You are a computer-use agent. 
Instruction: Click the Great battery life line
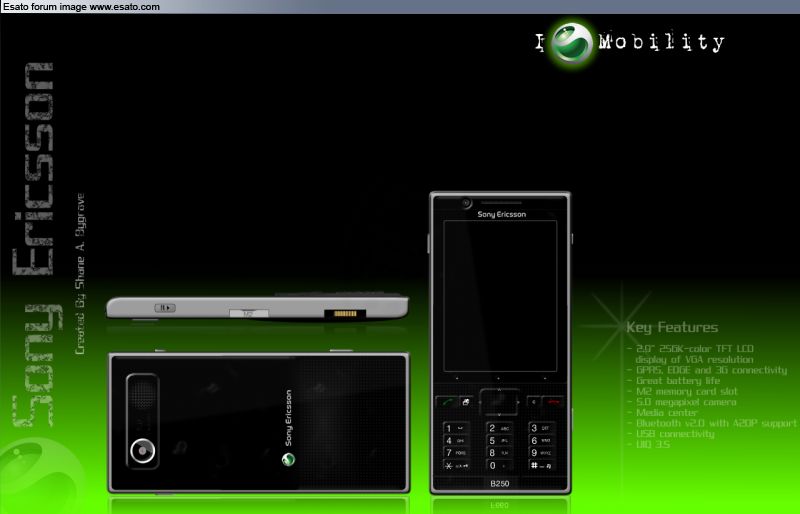point(678,381)
